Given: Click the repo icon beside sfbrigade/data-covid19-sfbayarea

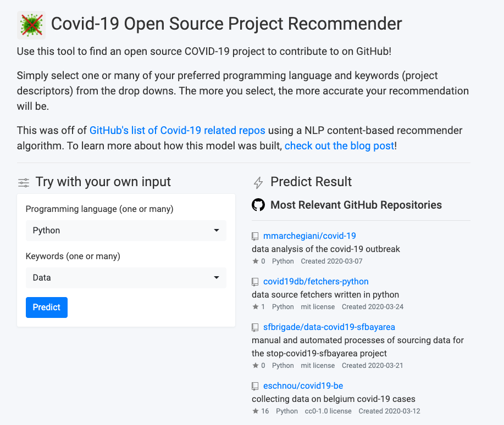Looking at the screenshot, I should (255, 328).
